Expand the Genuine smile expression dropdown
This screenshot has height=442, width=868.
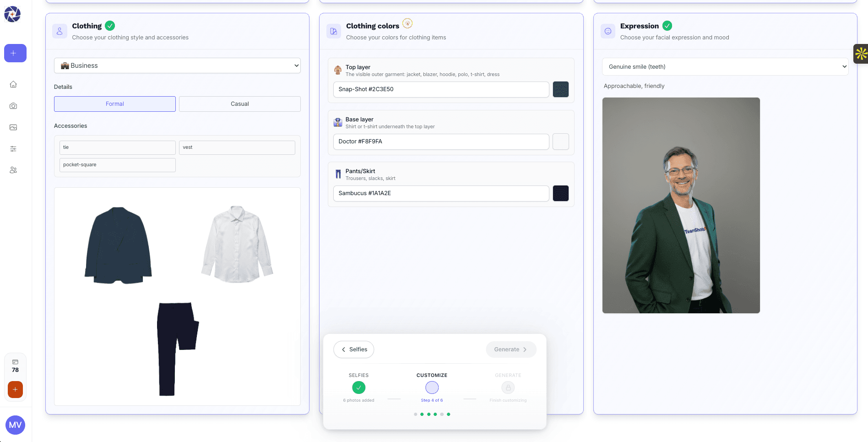tap(725, 67)
